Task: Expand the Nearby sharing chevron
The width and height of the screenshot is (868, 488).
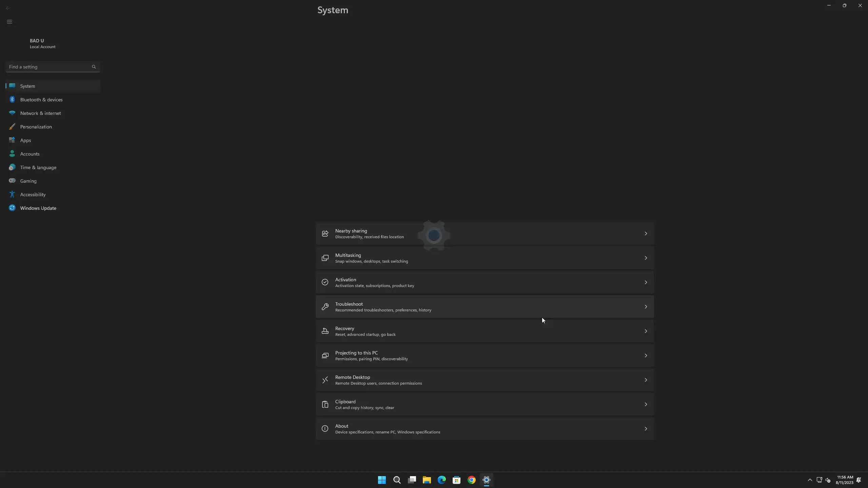Action: click(646, 233)
